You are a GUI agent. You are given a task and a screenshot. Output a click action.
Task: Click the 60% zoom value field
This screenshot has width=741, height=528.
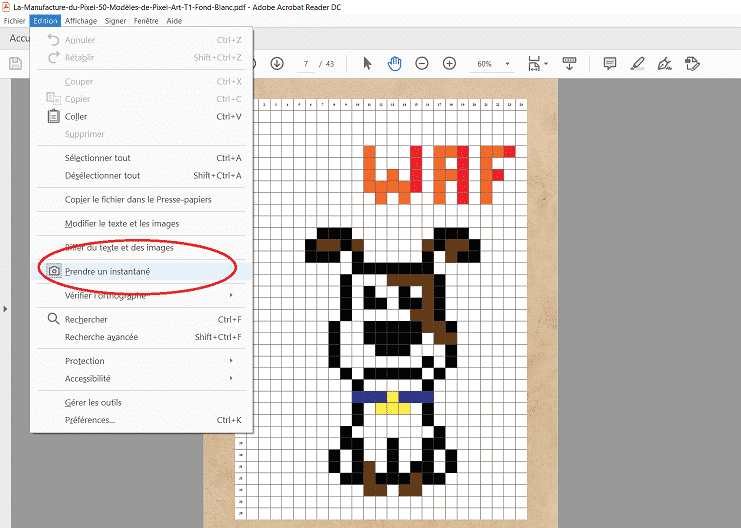pos(484,64)
